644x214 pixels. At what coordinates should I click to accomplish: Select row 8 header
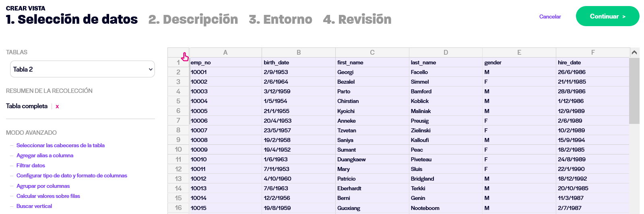click(x=178, y=130)
